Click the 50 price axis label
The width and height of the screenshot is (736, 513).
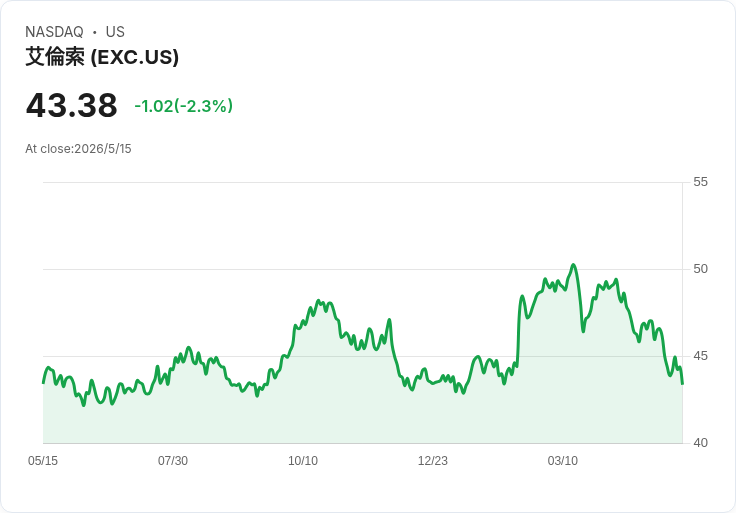[700, 269]
